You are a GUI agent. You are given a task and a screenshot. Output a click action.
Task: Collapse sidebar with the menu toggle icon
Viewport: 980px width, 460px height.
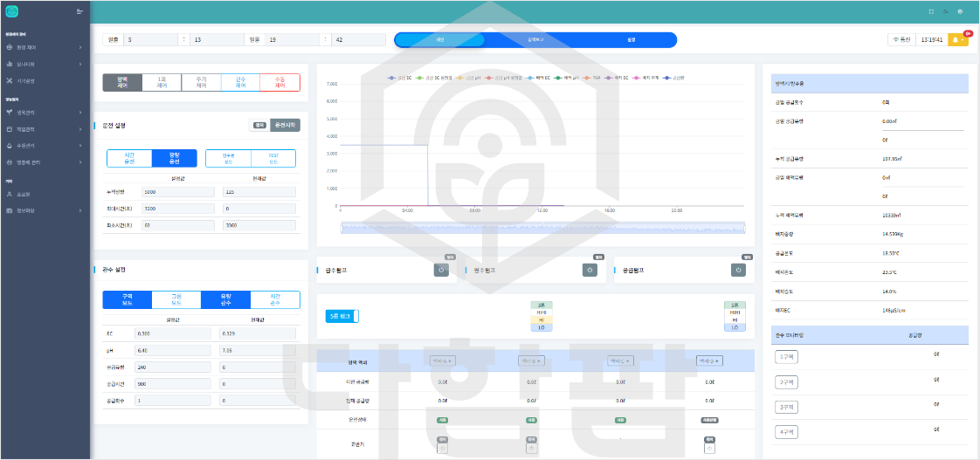(x=79, y=11)
